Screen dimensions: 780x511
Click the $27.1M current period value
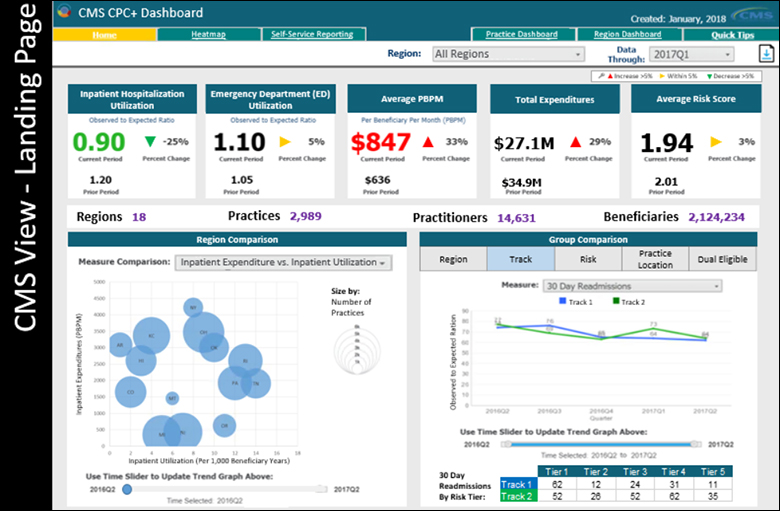point(524,143)
